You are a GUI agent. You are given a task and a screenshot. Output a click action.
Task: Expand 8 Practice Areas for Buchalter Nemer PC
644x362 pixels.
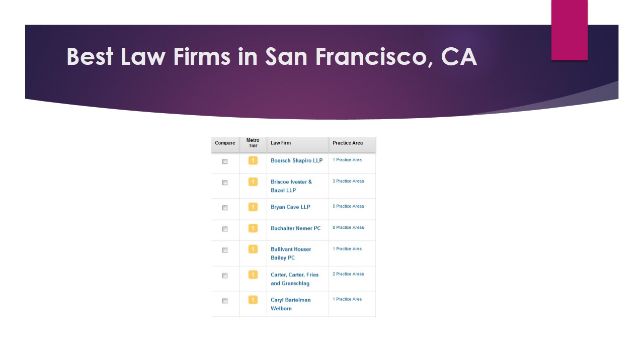348,227
